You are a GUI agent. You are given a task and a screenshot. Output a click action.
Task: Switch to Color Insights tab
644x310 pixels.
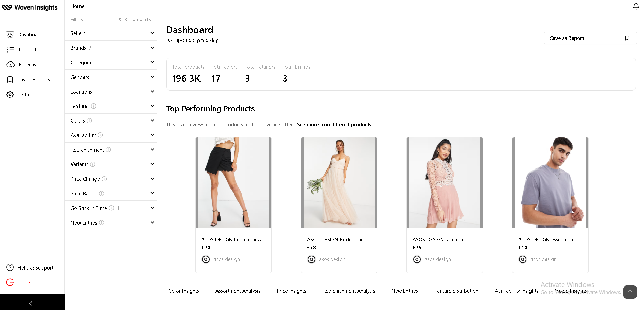tap(184, 291)
